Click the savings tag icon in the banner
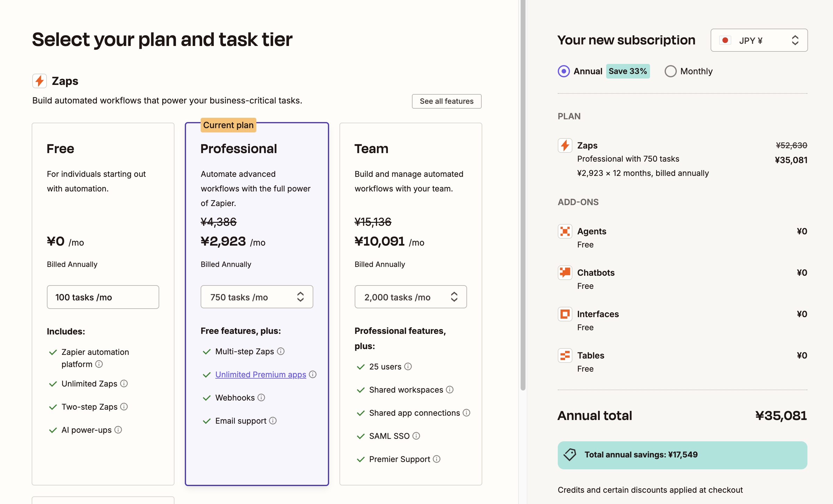 [x=570, y=455]
